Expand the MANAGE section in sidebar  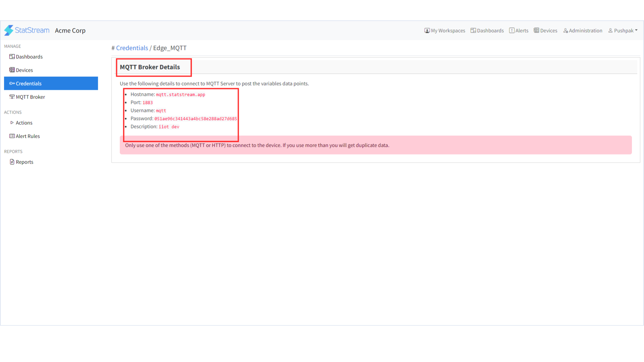pos(12,46)
